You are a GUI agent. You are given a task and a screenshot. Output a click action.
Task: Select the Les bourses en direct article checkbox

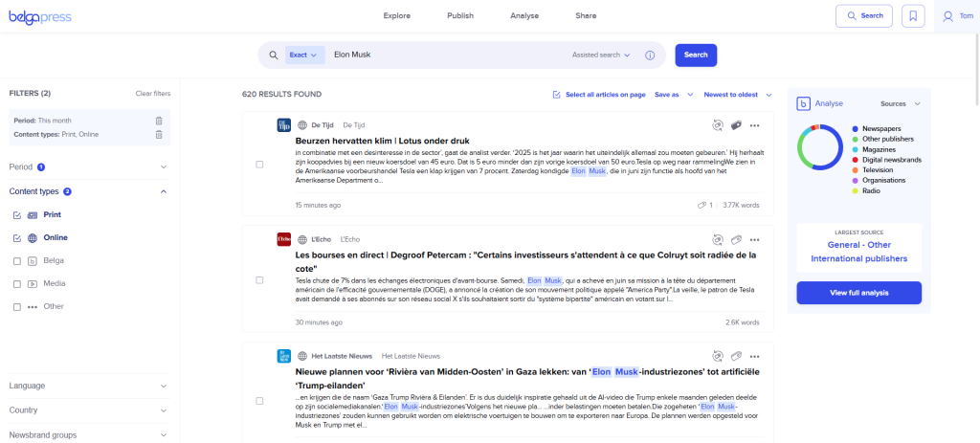pos(259,280)
